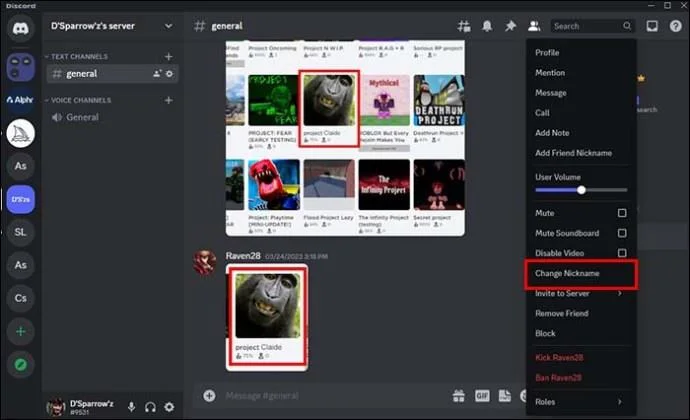Open D'Sparrow'z user avatar panel
The image size is (690, 420).
pyautogui.click(x=56, y=407)
